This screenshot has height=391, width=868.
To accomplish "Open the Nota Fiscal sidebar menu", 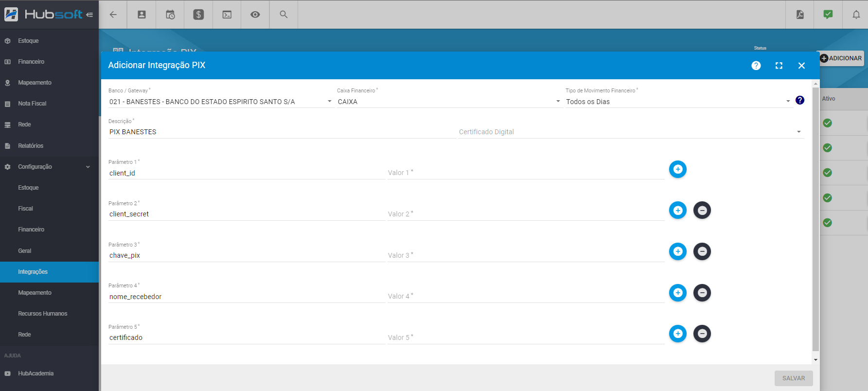I will point(49,104).
